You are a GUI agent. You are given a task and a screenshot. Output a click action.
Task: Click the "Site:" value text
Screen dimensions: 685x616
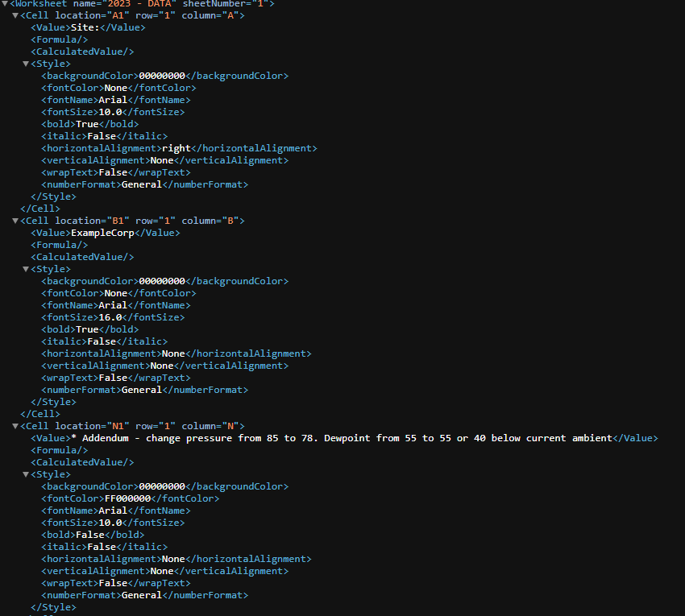pyautogui.click(x=85, y=27)
